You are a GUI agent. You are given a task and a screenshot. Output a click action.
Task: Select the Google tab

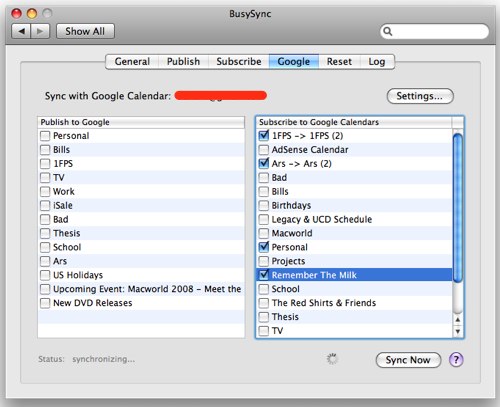294,62
